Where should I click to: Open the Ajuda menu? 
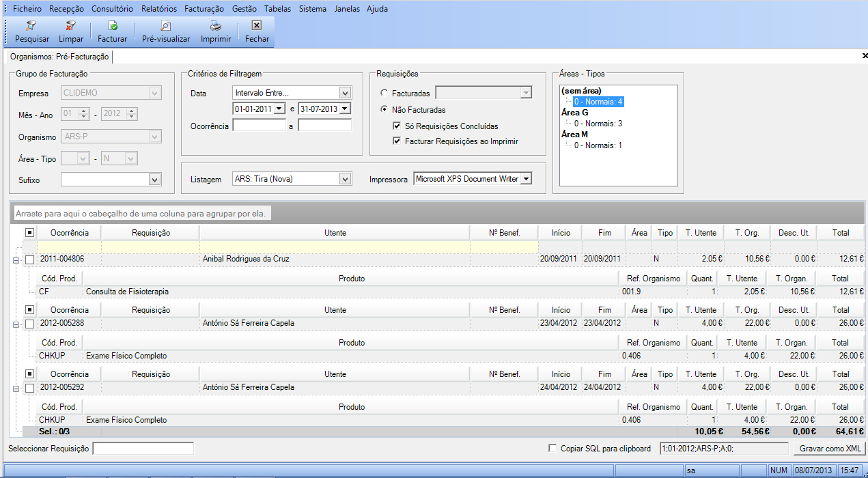[377, 9]
